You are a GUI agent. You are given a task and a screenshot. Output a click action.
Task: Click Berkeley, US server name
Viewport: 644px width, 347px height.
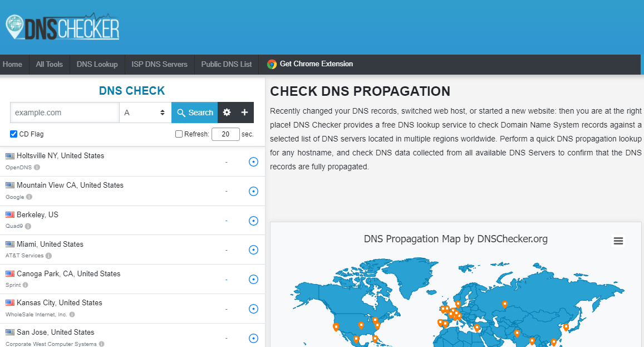(x=37, y=214)
